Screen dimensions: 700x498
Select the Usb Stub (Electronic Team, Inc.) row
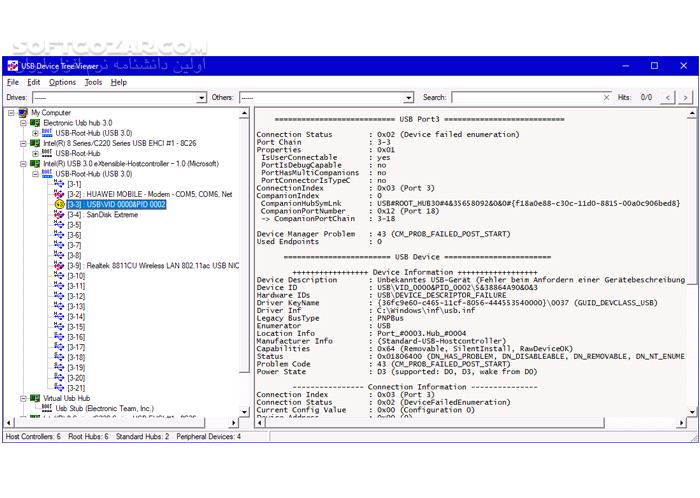point(104,408)
